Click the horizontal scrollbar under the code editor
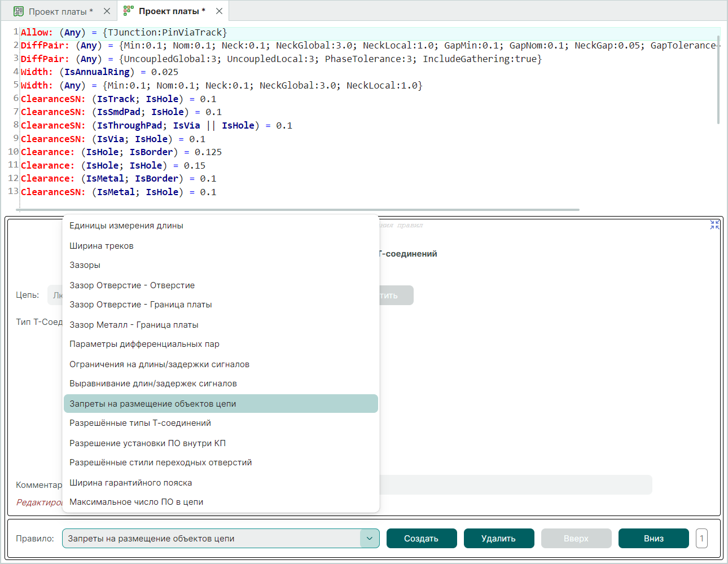 coord(299,210)
